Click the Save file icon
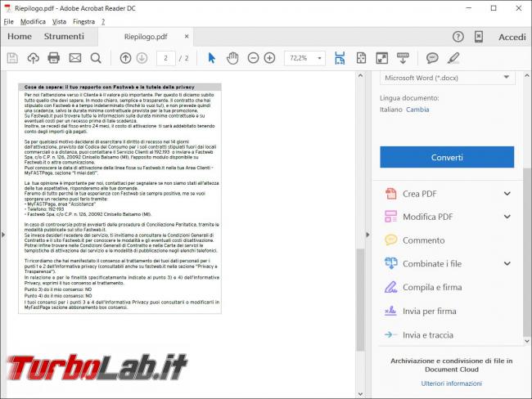The image size is (532, 399). click(12, 58)
